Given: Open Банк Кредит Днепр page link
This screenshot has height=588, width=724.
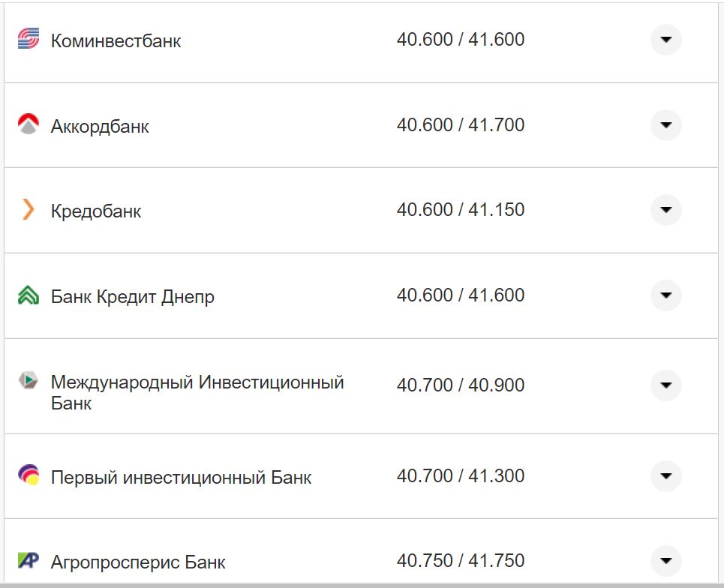Looking at the screenshot, I should [x=132, y=295].
